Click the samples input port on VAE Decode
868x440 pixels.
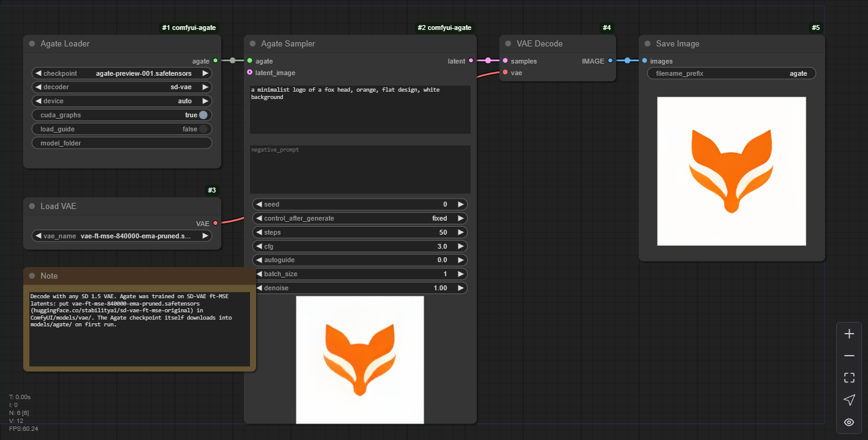(x=505, y=61)
